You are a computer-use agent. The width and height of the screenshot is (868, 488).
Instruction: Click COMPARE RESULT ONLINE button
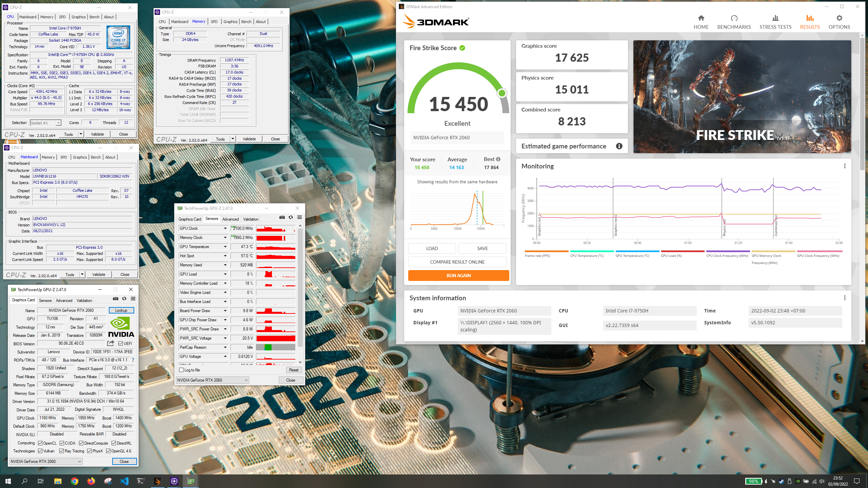click(457, 262)
